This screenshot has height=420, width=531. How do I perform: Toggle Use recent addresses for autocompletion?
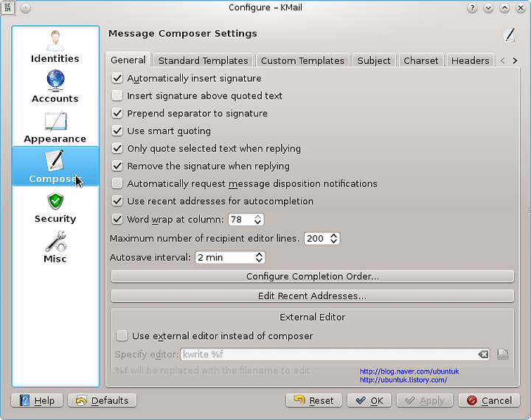click(117, 201)
